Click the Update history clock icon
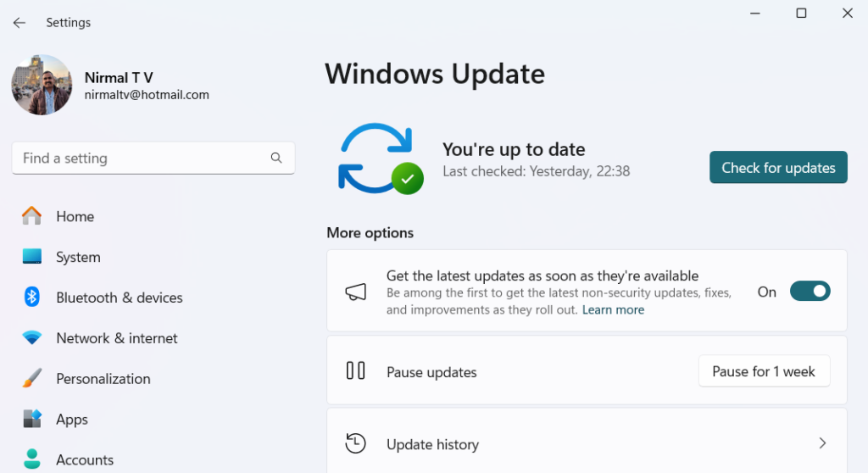The image size is (868, 473). [355, 443]
